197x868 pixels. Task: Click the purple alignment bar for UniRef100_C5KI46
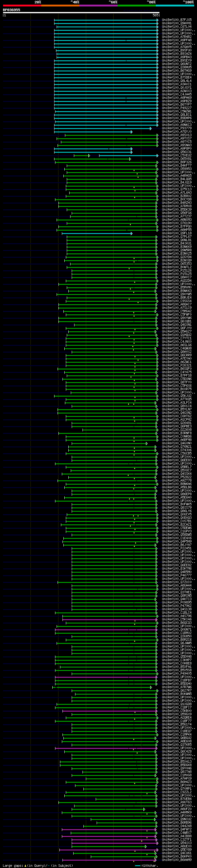110,619
